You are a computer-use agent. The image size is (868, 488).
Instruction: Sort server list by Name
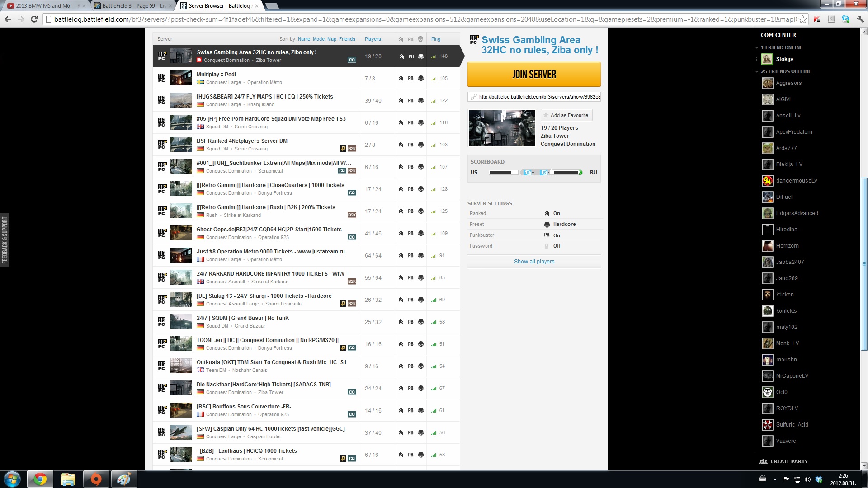click(304, 39)
